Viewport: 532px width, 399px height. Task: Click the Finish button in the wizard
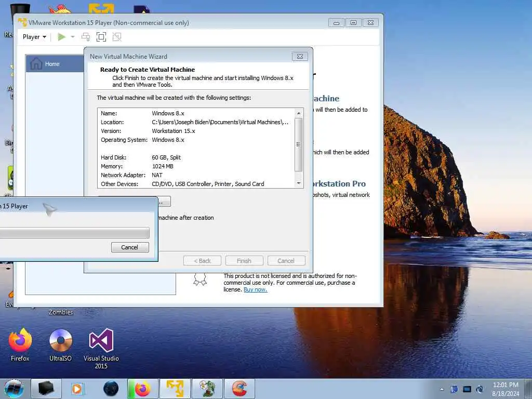tap(244, 261)
